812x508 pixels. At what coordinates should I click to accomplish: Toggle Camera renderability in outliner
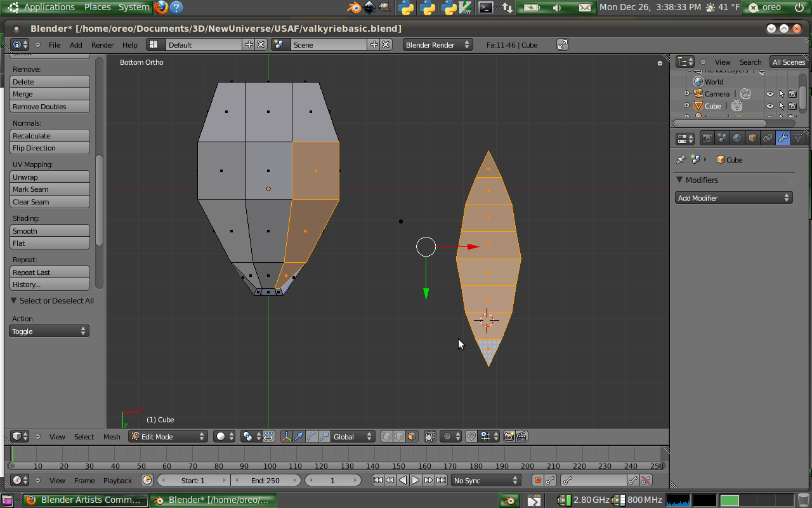(x=792, y=94)
